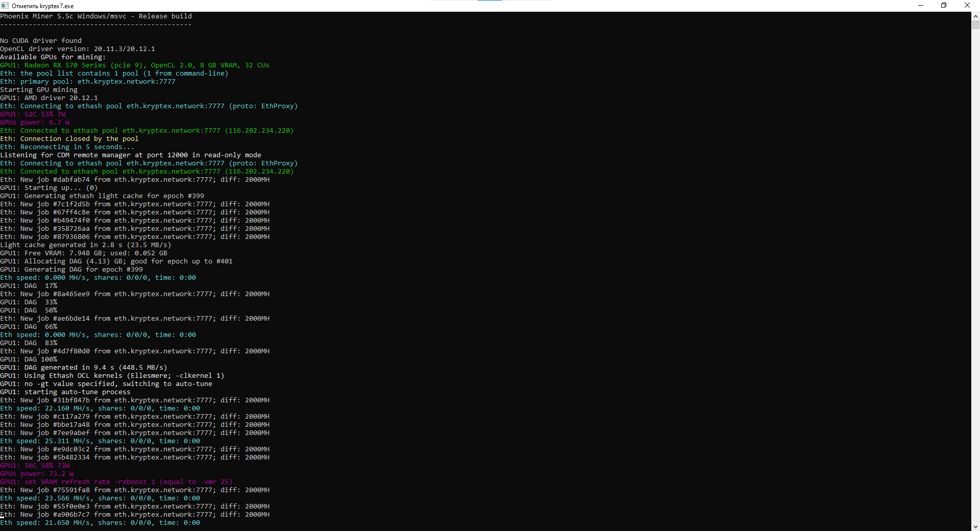
Task: Click the 'Eth speed: 22.160 MH/s' line
Action: [x=100, y=408]
